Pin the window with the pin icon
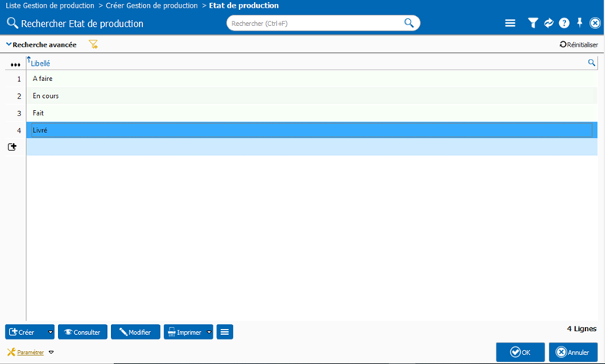This screenshot has height=364, width=605. [581, 24]
